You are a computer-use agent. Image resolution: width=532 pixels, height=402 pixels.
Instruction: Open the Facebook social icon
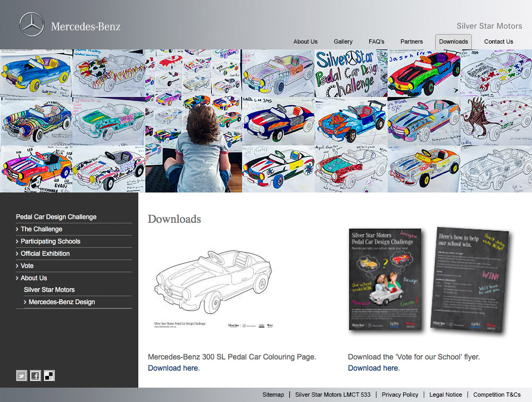tap(35, 375)
